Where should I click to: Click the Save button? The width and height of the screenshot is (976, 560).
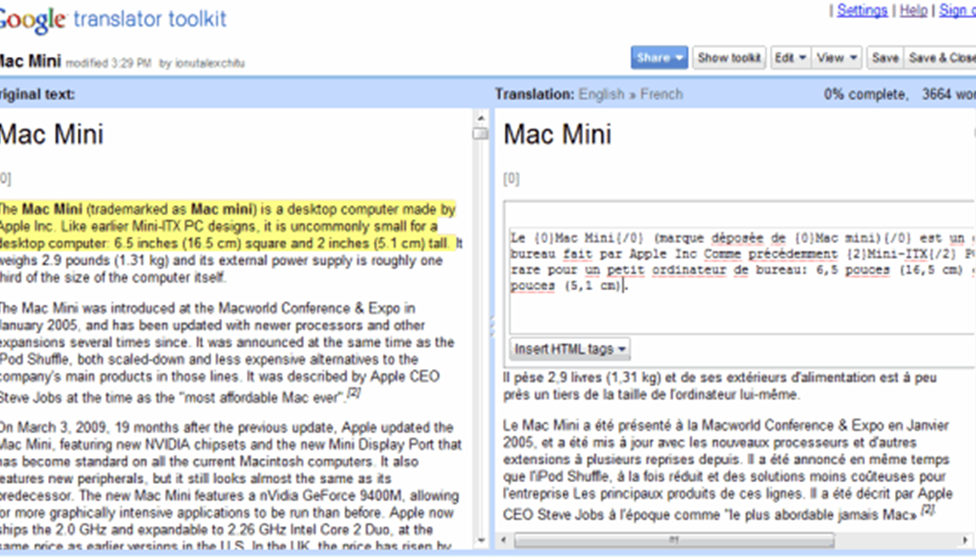[884, 58]
